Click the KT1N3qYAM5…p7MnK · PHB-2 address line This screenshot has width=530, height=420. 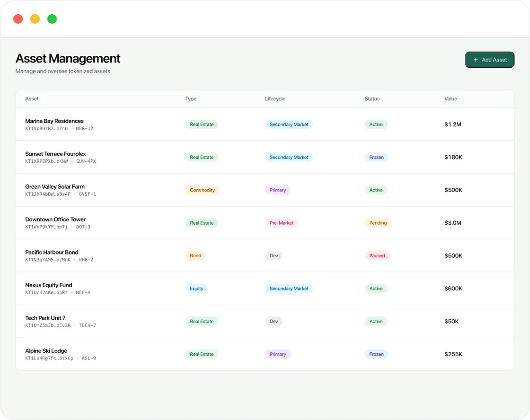pyautogui.click(x=59, y=260)
